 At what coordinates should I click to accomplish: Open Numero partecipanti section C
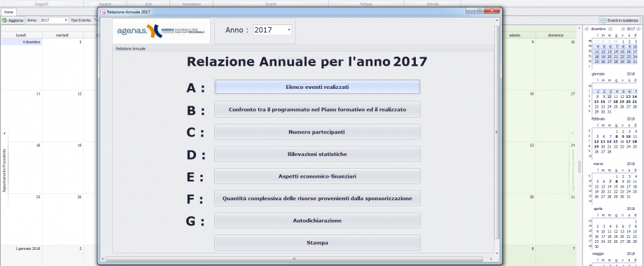pyautogui.click(x=317, y=132)
